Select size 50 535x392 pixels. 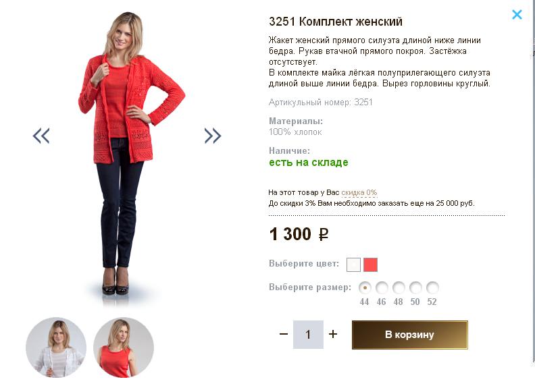pyautogui.click(x=415, y=287)
